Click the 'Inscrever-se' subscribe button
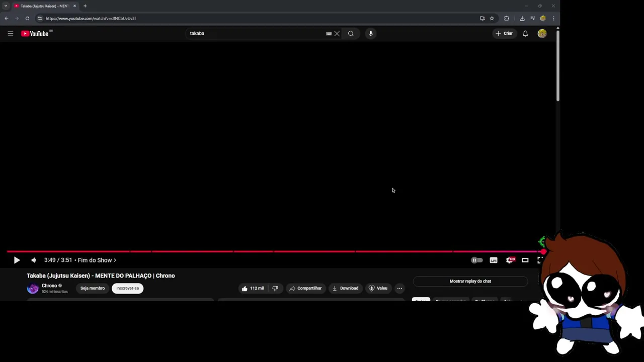 (128, 289)
